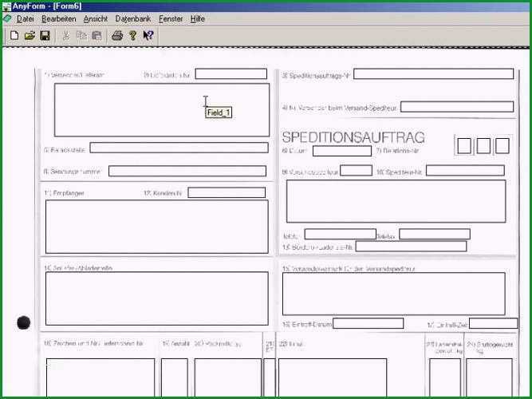Click the large box below Spediteur-Nr.
The image size is (532, 399).
coord(396,201)
